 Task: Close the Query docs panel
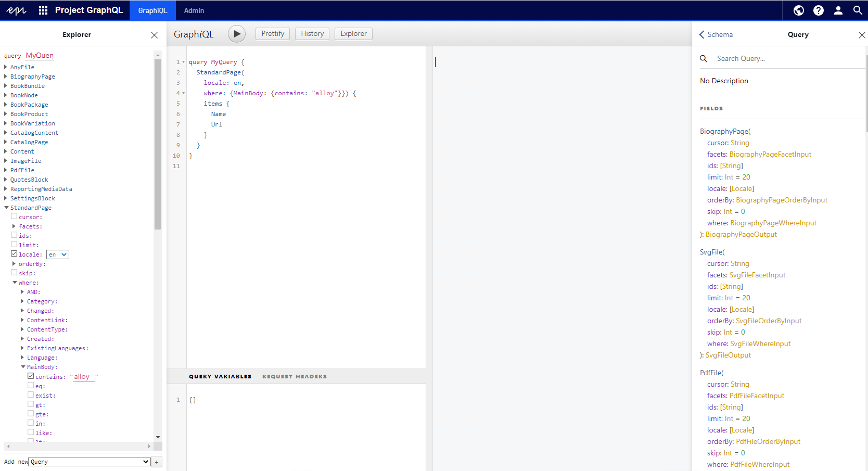pyautogui.click(x=862, y=35)
